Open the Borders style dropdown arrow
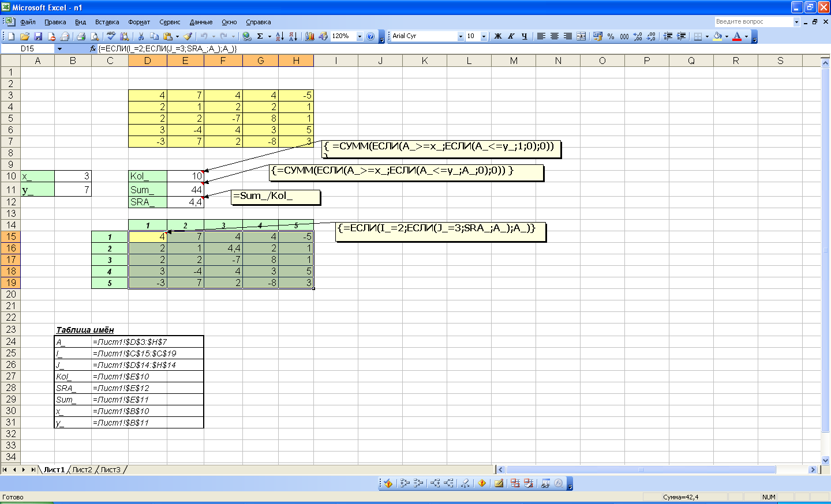The image size is (831, 504). tap(707, 36)
